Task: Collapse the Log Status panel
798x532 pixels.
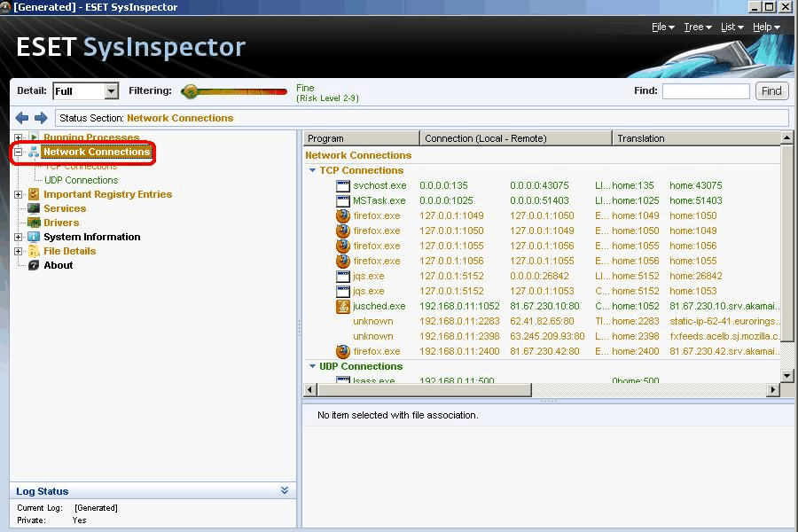Action: 285,490
